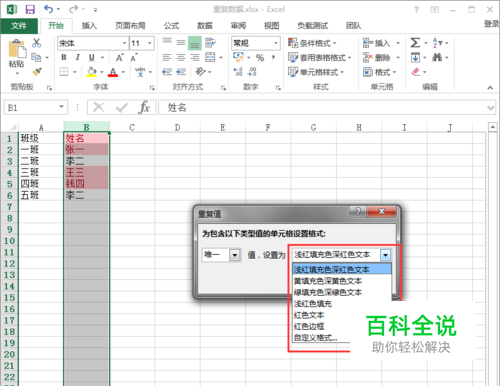500x386 pixels.
Task: Open the 单元格样式 menu
Action: click(316, 72)
